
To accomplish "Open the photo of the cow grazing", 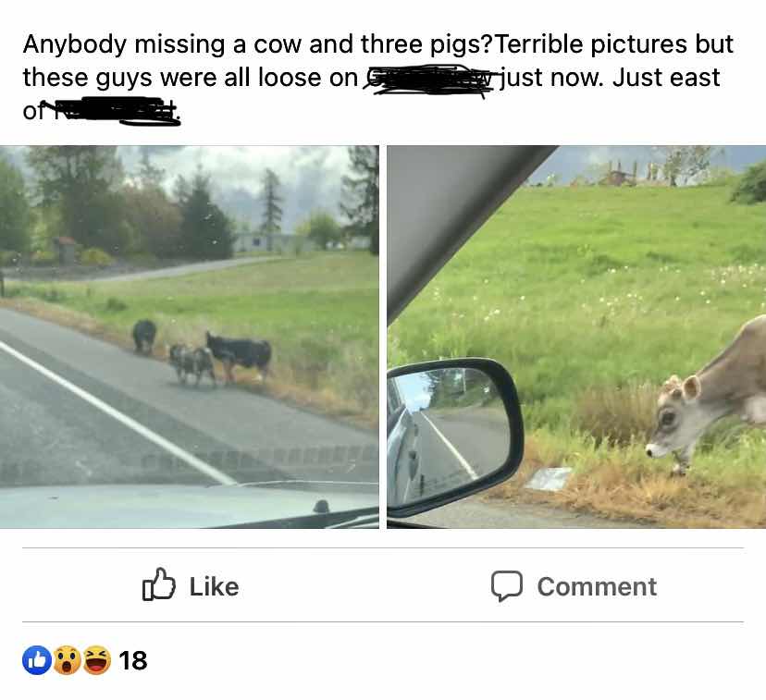I will click(576, 337).
